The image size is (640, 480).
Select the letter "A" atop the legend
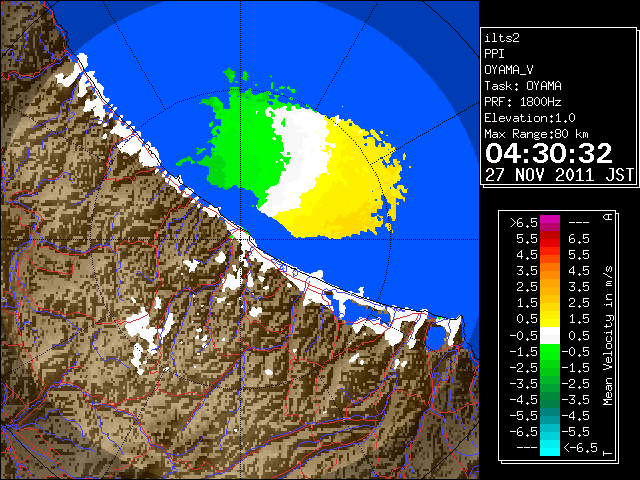[x=608, y=217]
